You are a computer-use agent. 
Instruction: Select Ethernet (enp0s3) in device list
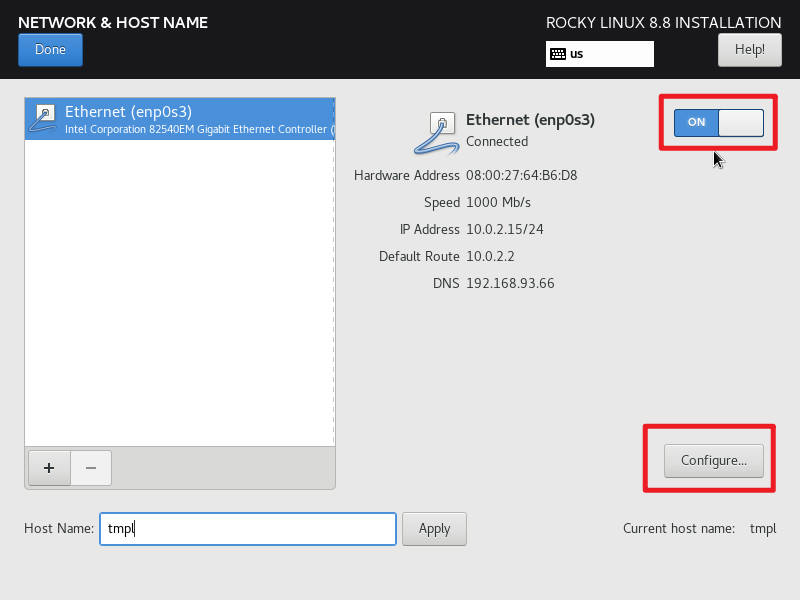click(180, 119)
